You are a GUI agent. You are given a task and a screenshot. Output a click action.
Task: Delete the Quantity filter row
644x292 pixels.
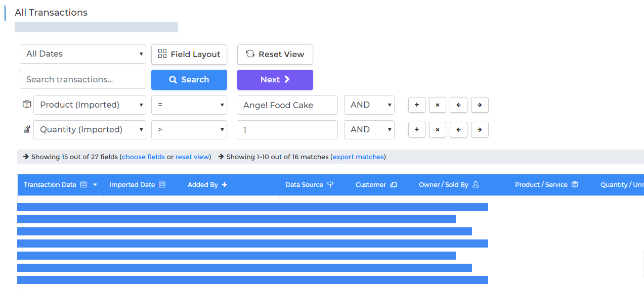pyautogui.click(x=437, y=130)
